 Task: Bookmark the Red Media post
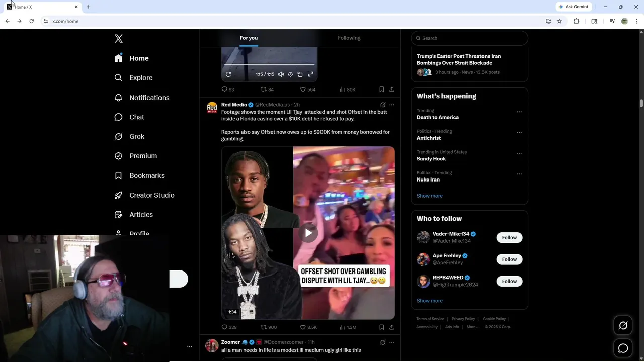click(x=382, y=327)
